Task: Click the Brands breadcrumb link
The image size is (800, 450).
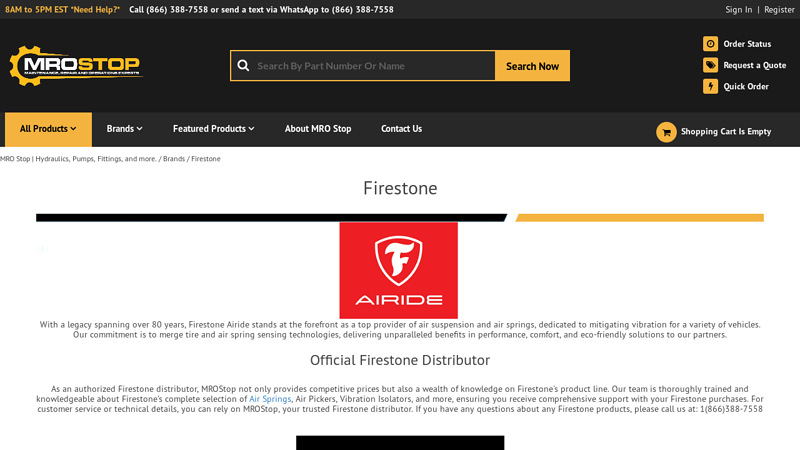Action: pos(174,159)
